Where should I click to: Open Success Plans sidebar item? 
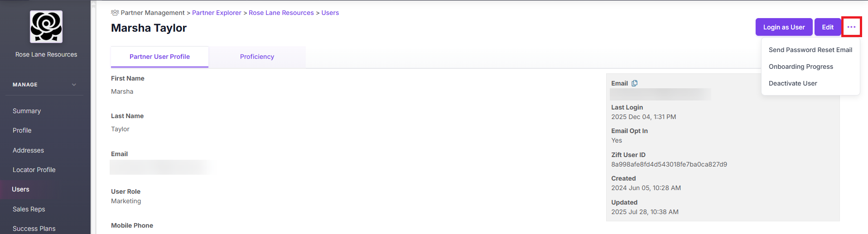click(34, 229)
